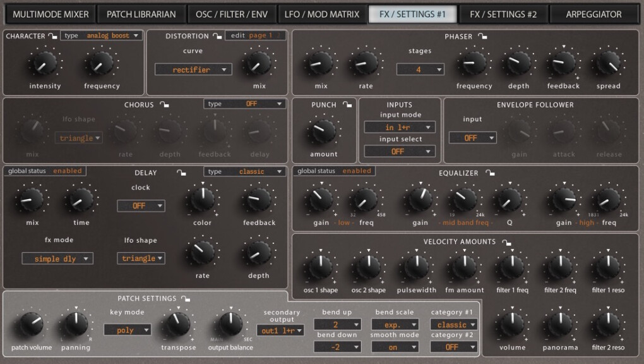Click the velocity panorama knob
Viewport: 644px width, 364px height.
tap(560, 325)
